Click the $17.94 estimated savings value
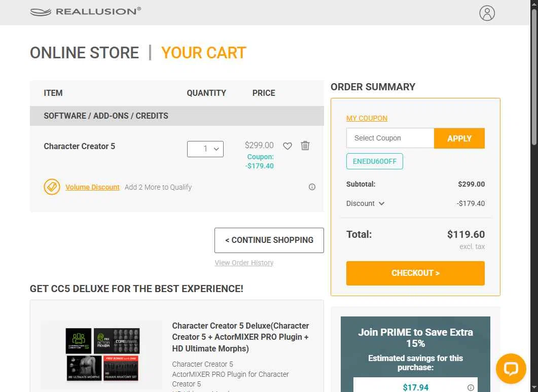 415,387
